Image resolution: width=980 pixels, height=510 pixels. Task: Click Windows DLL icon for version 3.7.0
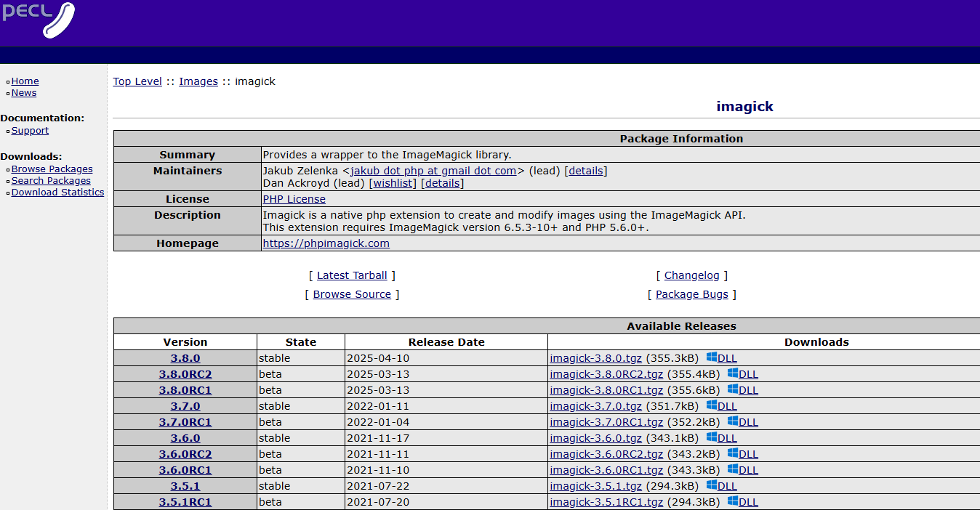(x=712, y=405)
